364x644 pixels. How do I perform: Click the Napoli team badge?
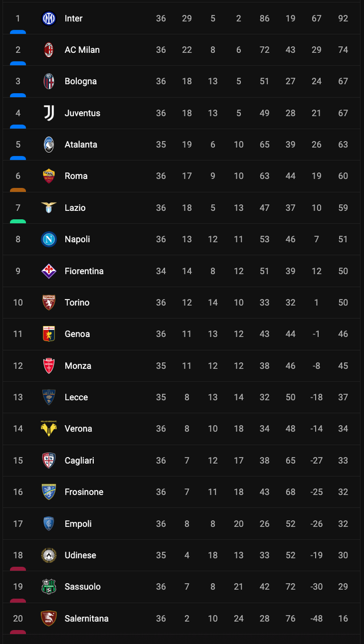pos(49,239)
